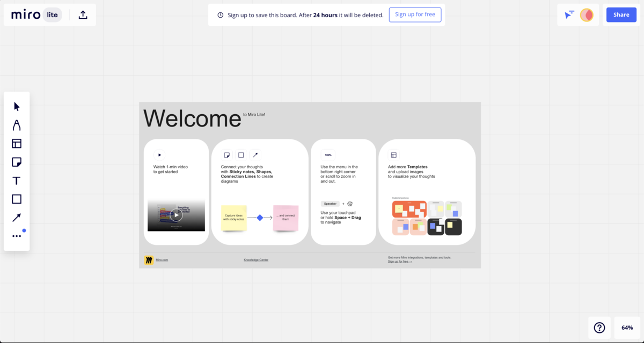Click the square shape icon in welcome card
This screenshot has width=644, height=343.
point(241,155)
